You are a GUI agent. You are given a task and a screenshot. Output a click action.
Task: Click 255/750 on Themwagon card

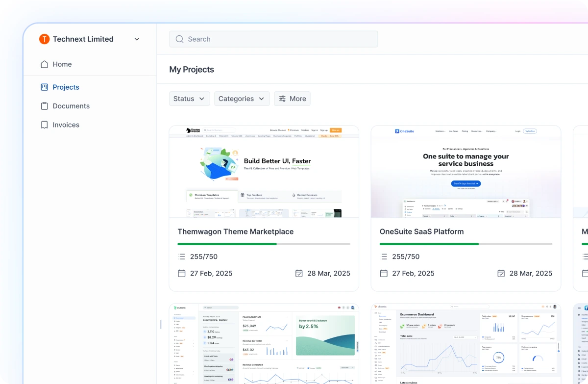coord(204,256)
